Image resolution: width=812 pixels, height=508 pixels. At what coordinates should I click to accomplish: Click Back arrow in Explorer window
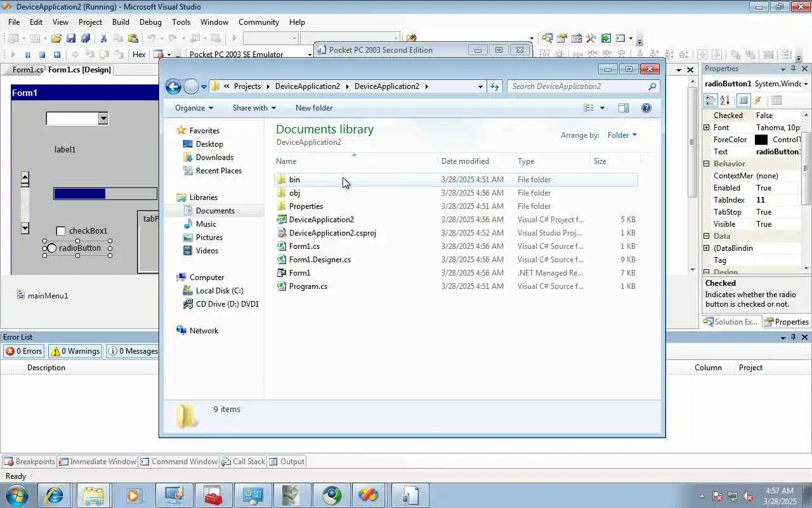(x=173, y=86)
